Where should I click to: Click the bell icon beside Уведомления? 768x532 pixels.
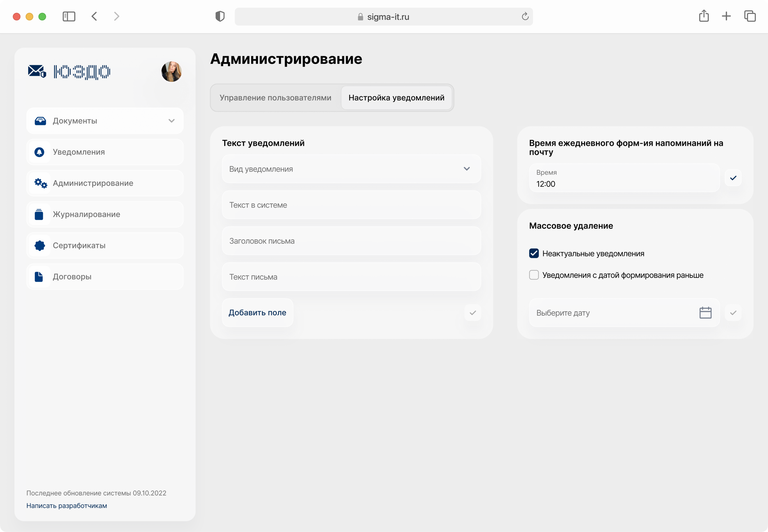click(39, 152)
